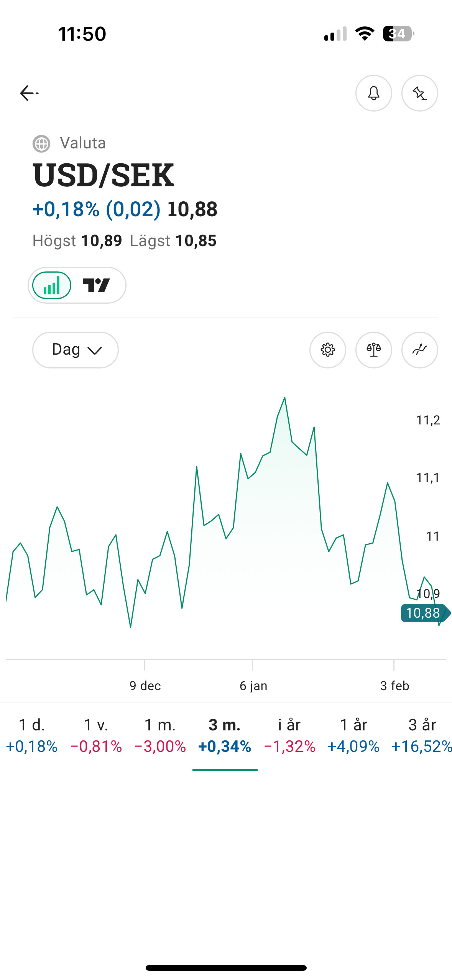This screenshot has width=452, height=980.
Task: Tap the back arrow icon
Action: 29,93
